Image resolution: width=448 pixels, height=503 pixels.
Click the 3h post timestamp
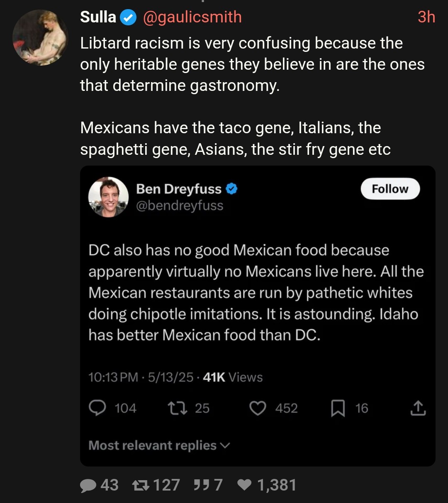[x=426, y=17]
